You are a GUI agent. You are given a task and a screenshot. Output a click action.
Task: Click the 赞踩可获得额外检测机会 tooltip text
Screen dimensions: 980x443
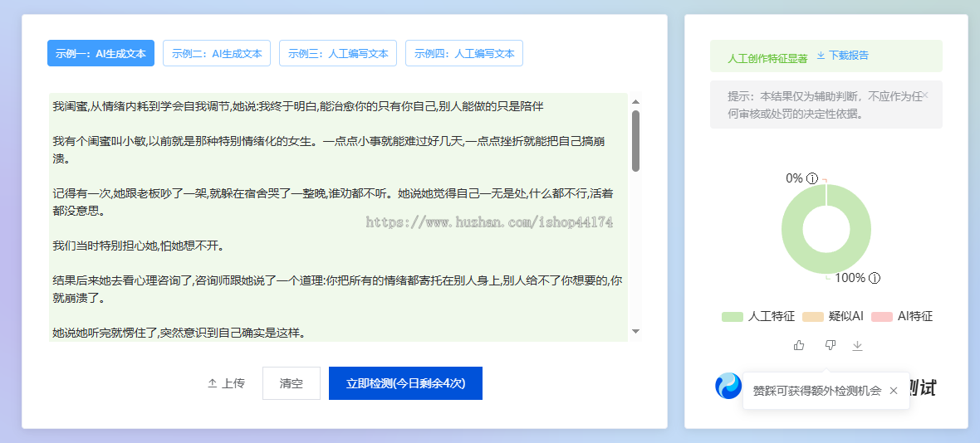pos(817,391)
